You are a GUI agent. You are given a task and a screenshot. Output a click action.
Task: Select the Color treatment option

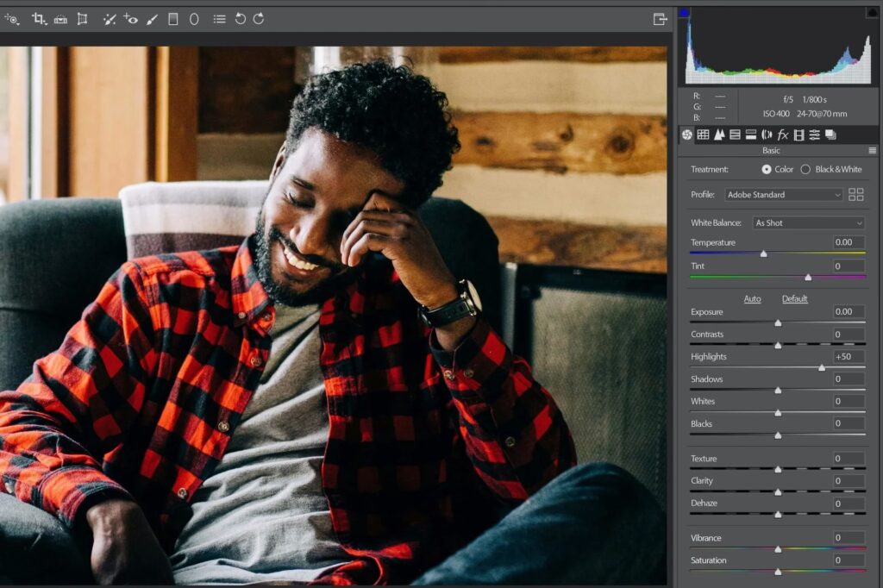point(767,169)
